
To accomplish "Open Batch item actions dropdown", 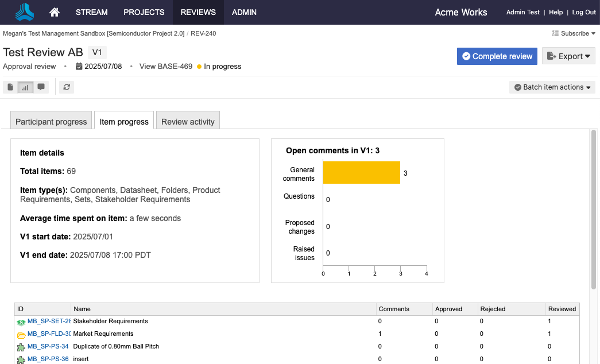I will [552, 87].
